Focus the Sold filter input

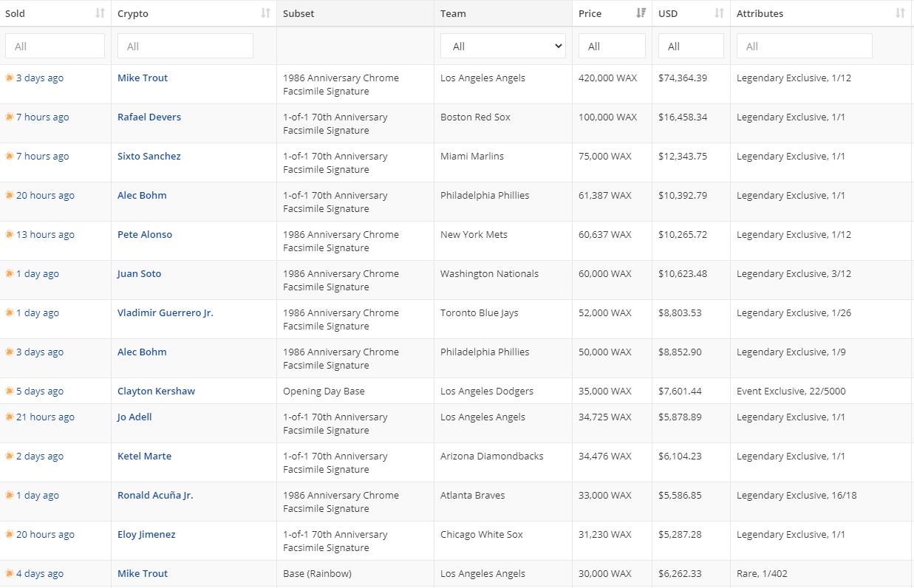[55, 46]
